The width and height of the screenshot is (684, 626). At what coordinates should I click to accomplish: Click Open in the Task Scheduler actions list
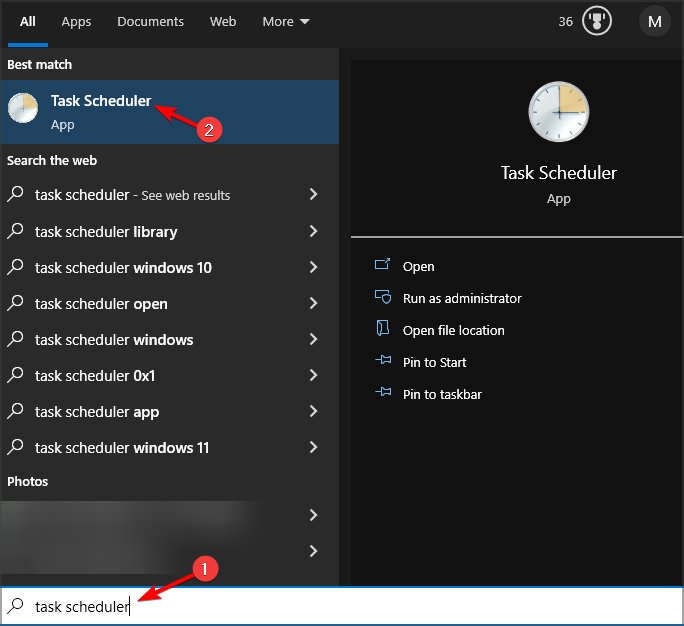tap(418, 266)
